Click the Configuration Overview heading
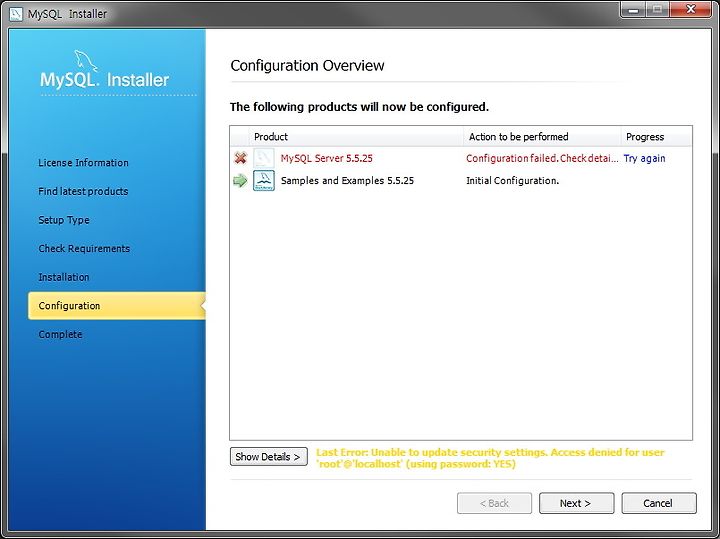Viewport: 720px width, 539px height. click(307, 66)
